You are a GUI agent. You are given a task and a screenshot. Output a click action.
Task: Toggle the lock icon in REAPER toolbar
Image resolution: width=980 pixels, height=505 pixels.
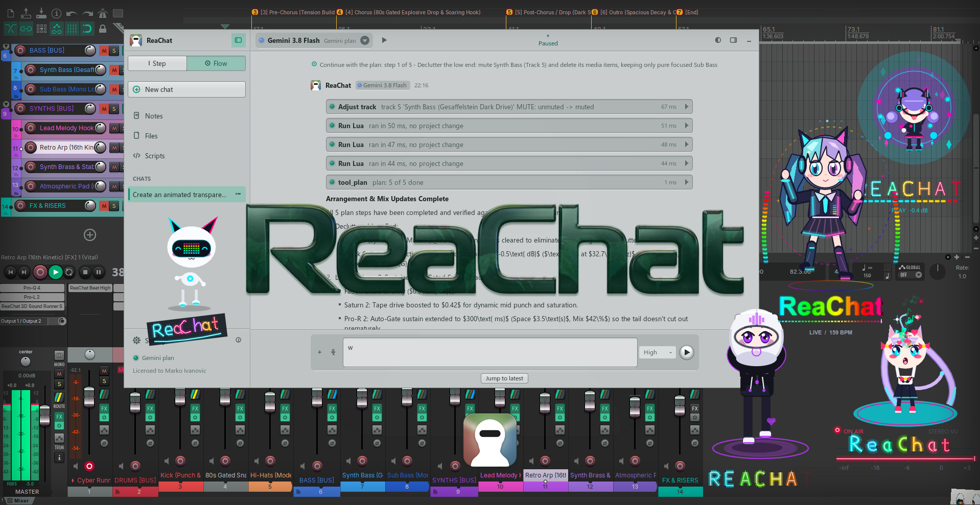point(103,29)
